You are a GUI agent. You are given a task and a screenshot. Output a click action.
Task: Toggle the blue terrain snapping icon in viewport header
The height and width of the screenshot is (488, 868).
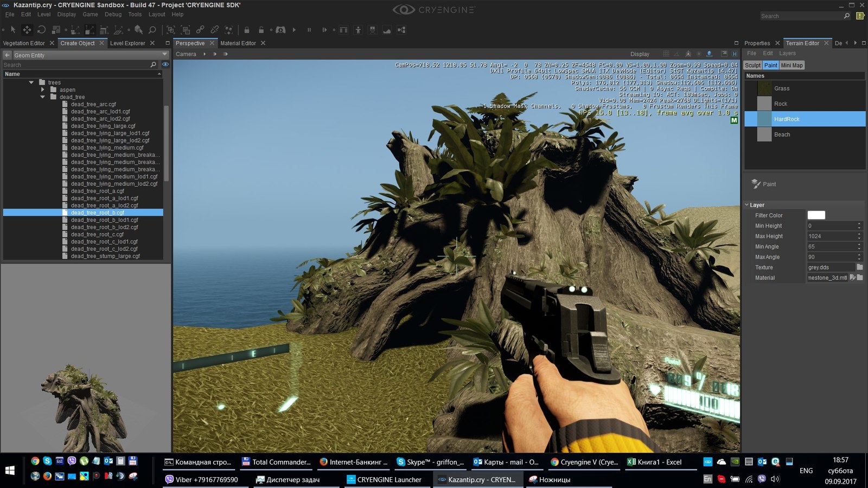click(x=709, y=54)
